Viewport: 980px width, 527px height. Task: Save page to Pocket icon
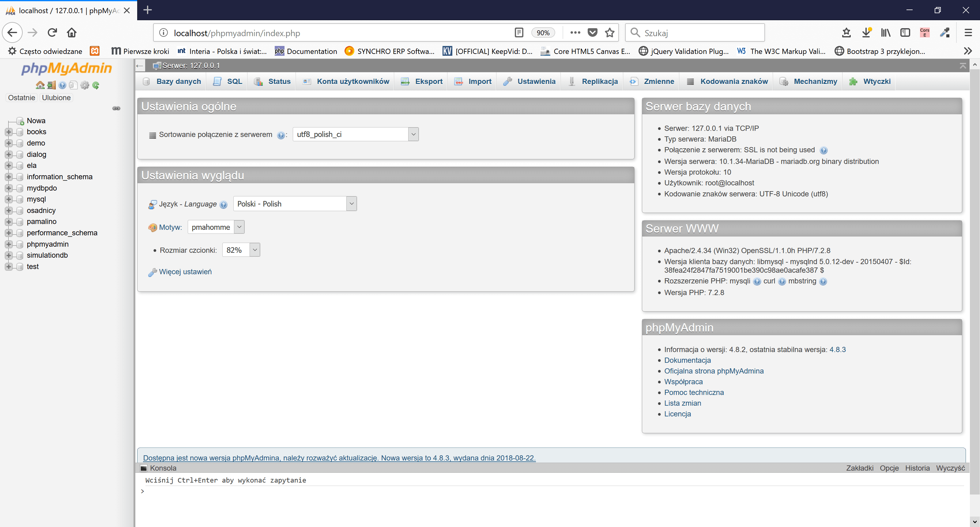[x=592, y=33]
